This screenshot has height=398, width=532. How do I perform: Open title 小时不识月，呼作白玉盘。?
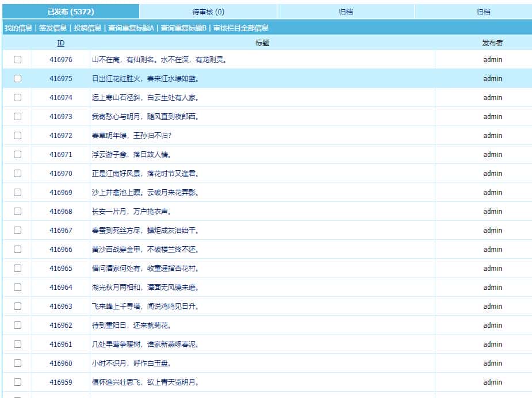tap(131, 363)
